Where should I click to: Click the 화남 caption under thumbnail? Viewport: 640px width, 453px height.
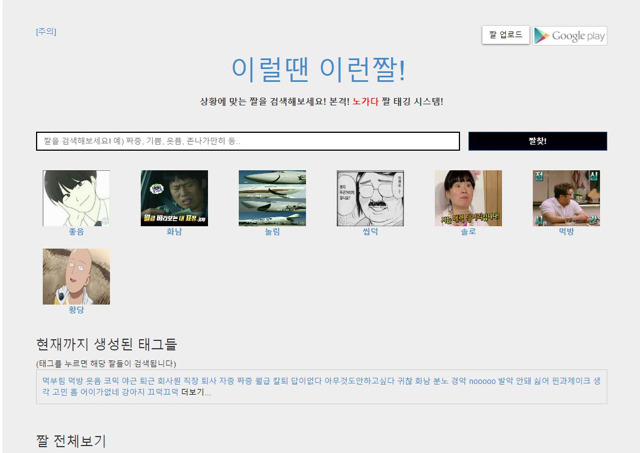[174, 231]
